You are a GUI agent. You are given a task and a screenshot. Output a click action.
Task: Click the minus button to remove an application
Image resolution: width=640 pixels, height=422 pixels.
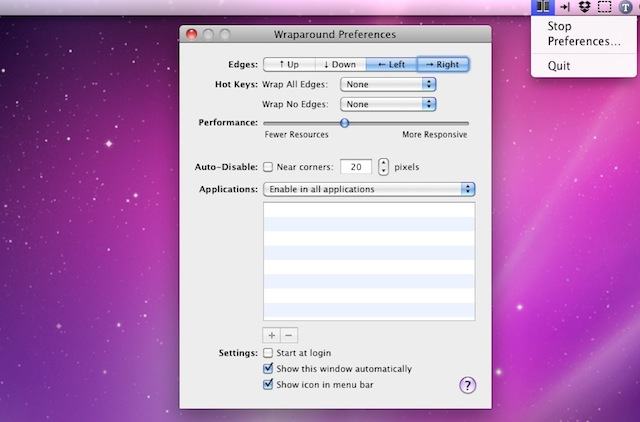tap(289, 335)
